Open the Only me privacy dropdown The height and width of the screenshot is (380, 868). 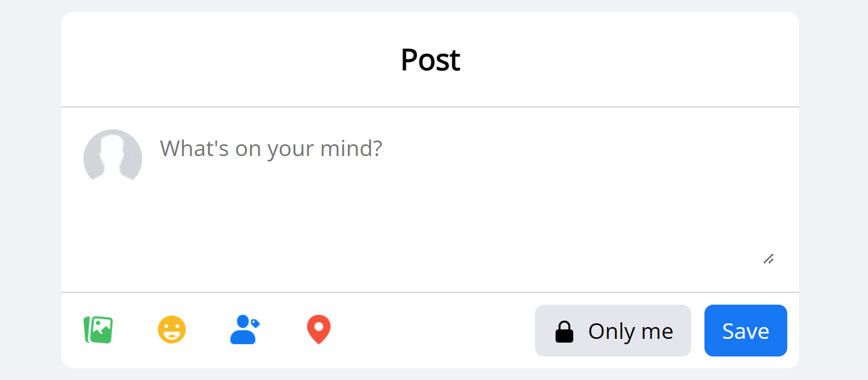click(x=613, y=330)
